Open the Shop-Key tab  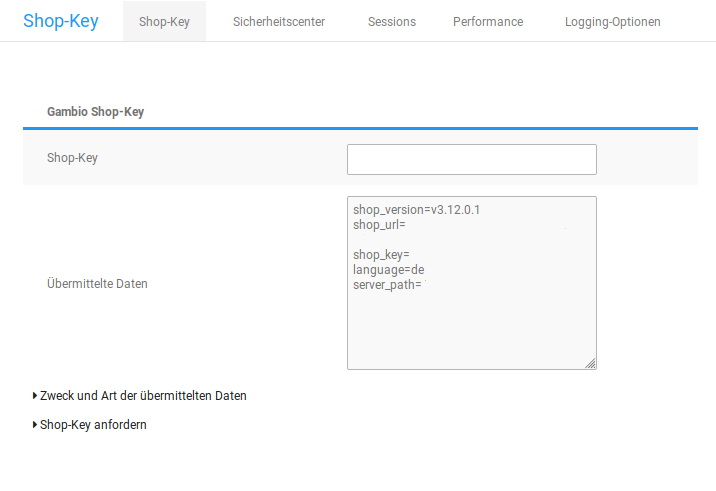click(x=164, y=21)
